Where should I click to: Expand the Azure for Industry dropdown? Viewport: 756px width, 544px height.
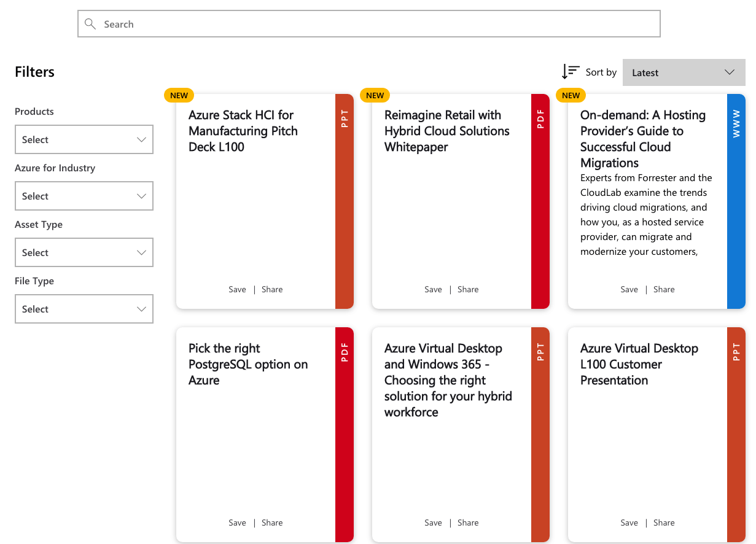click(84, 196)
